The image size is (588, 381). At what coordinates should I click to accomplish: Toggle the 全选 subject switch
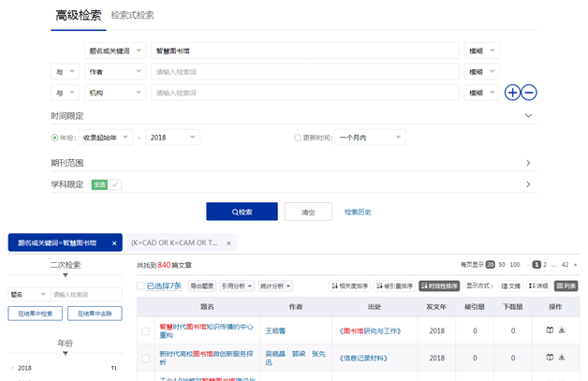coord(107,184)
